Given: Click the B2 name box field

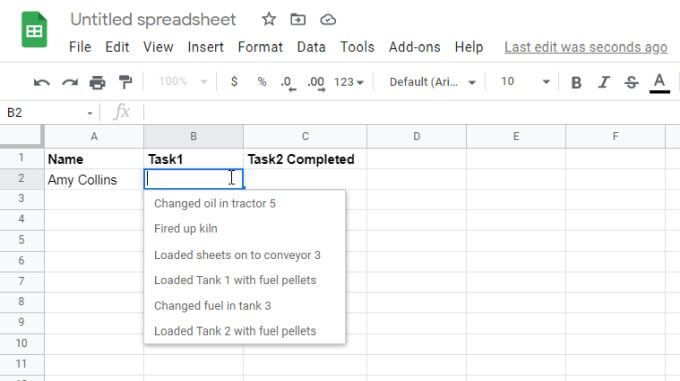Looking at the screenshot, I should pyautogui.click(x=49, y=113).
